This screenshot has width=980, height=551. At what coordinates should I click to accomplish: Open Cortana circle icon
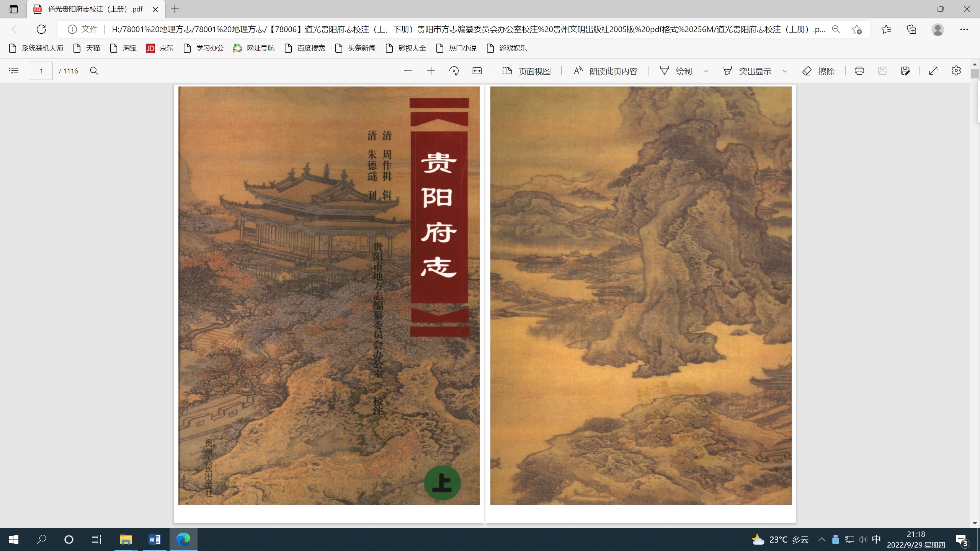69,540
